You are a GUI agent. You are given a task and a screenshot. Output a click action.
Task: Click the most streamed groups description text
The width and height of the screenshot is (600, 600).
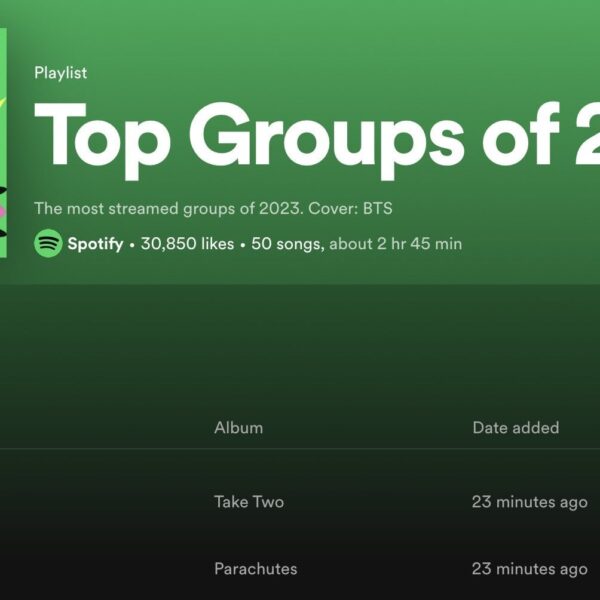point(161,208)
